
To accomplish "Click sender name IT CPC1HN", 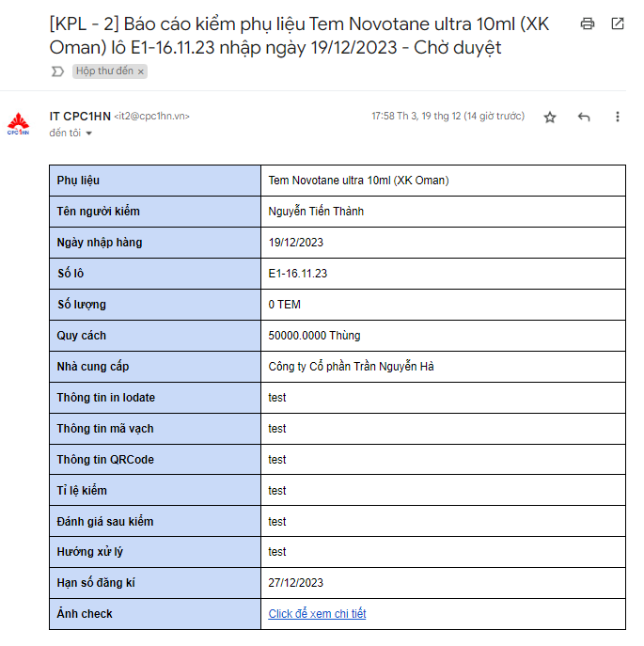I will pos(80,116).
